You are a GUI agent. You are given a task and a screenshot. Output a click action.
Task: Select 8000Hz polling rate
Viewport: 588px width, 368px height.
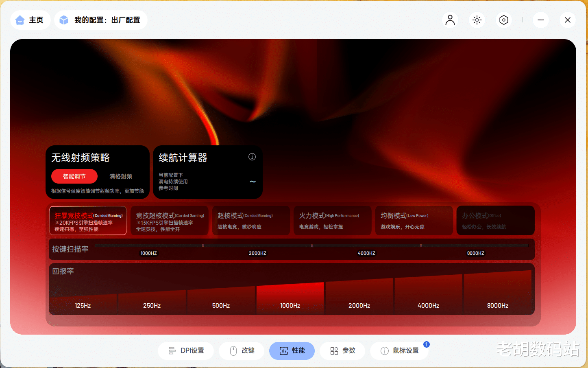click(x=498, y=293)
